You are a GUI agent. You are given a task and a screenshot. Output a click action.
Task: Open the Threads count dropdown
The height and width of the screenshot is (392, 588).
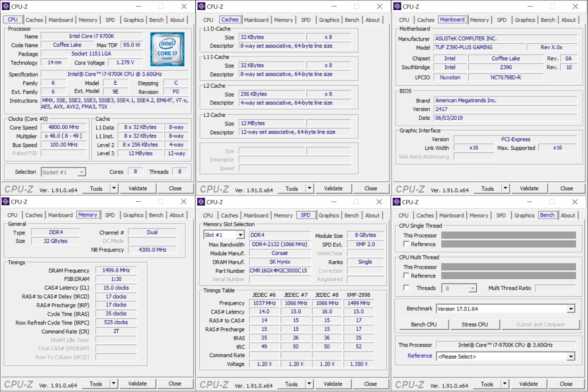[x=472, y=288]
